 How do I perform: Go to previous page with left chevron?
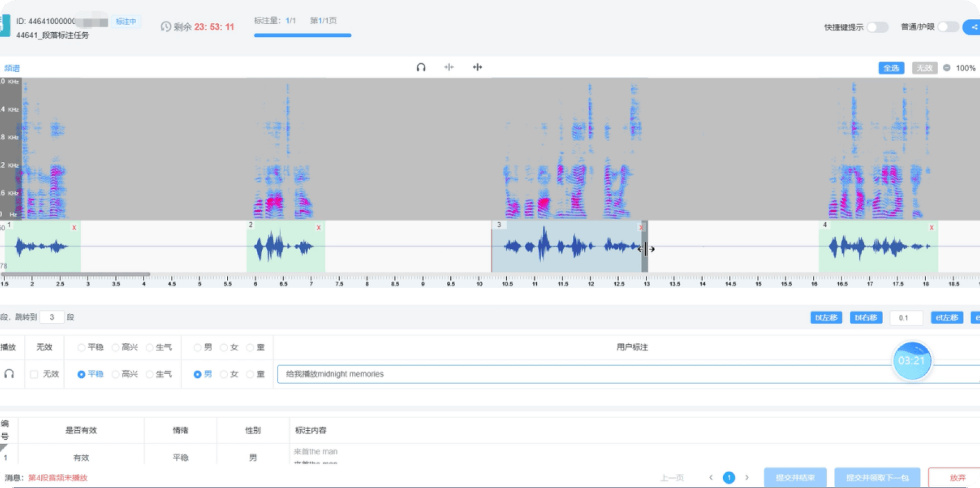[x=710, y=478]
